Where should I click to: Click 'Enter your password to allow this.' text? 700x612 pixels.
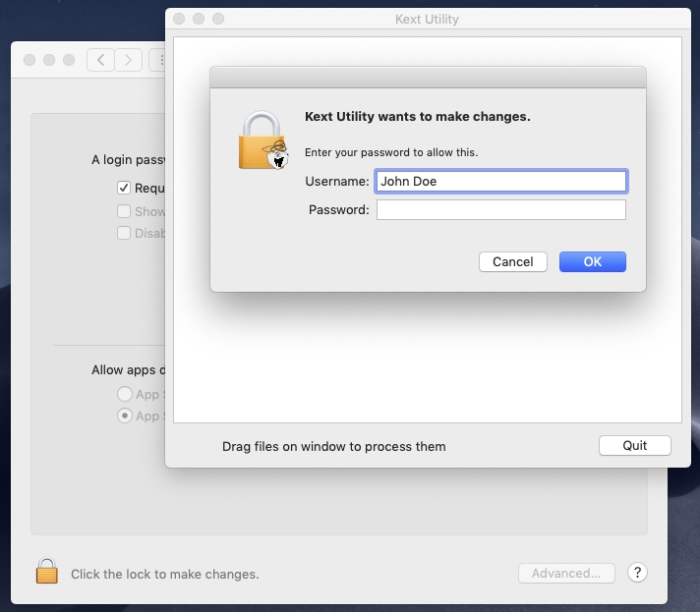click(x=391, y=152)
